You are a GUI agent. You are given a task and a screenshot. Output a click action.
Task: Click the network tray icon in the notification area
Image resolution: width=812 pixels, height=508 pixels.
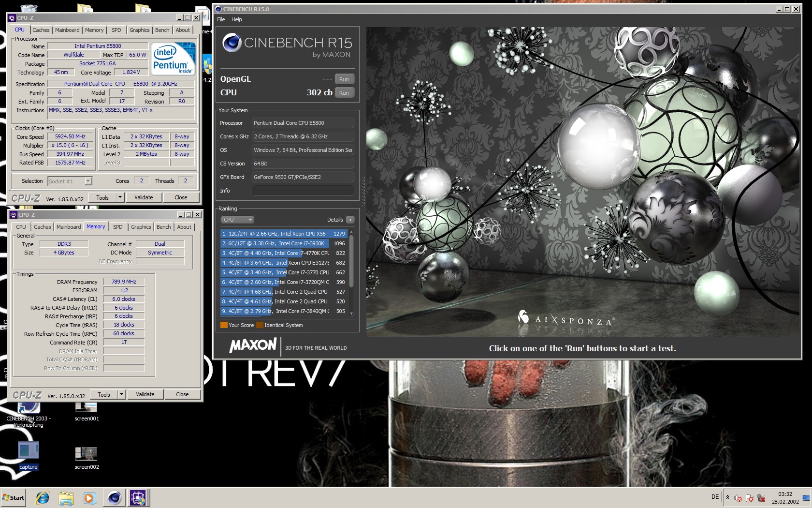point(761,498)
